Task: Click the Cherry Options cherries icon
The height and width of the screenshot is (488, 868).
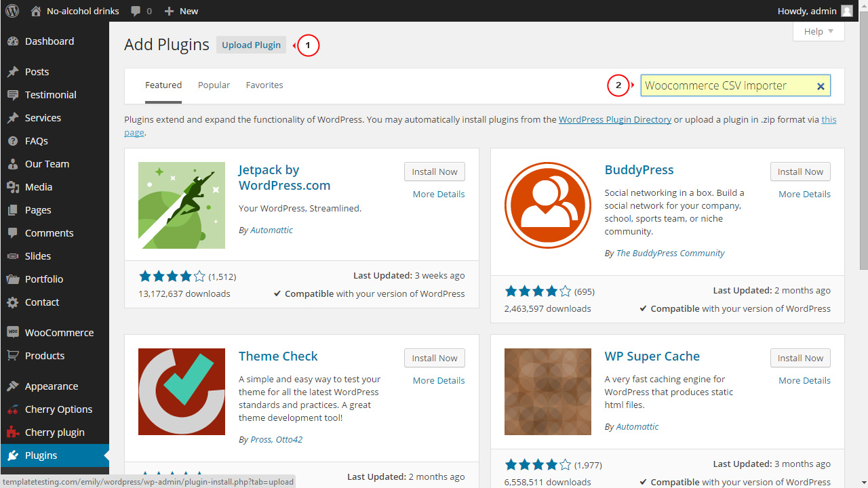Action: click(x=13, y=409)
